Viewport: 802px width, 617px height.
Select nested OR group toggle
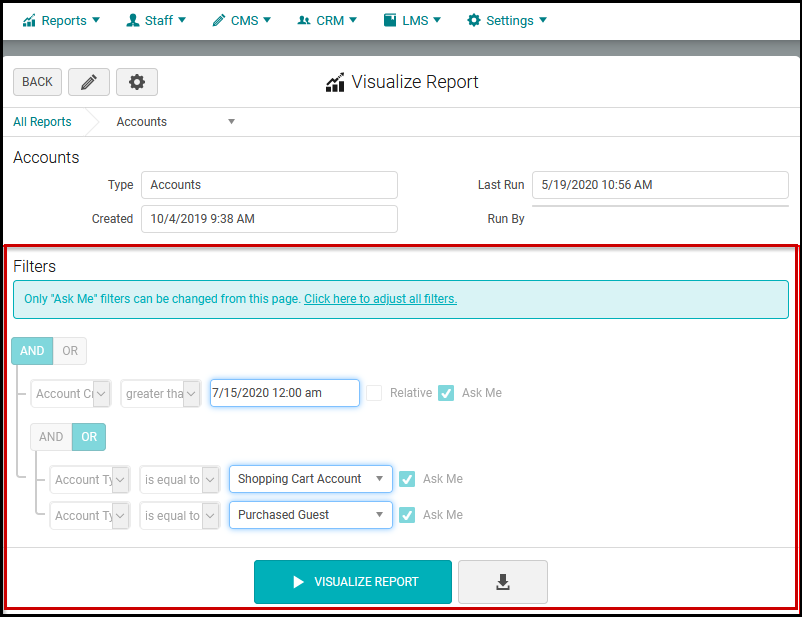tap(89, 437)
